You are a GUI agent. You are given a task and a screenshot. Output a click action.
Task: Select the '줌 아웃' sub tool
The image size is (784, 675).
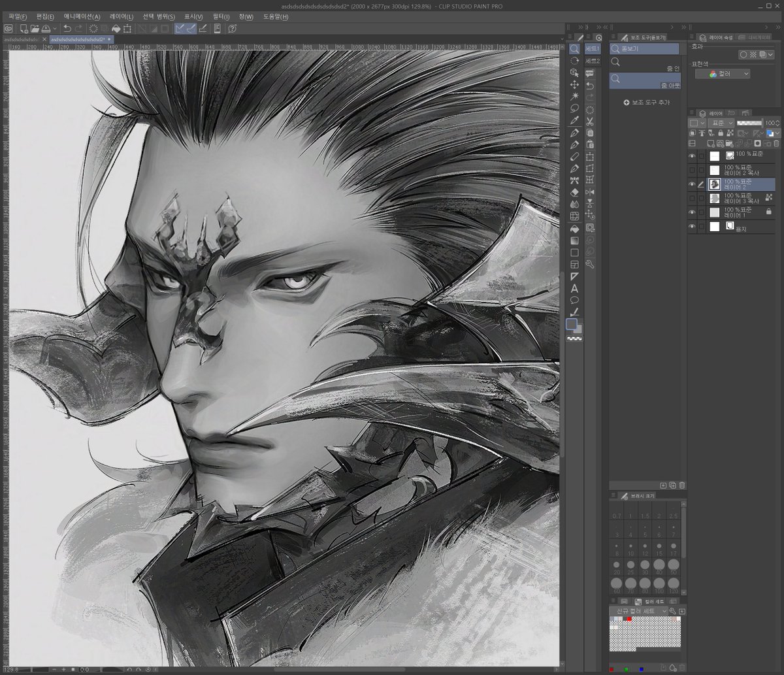(x=645, y=81)
